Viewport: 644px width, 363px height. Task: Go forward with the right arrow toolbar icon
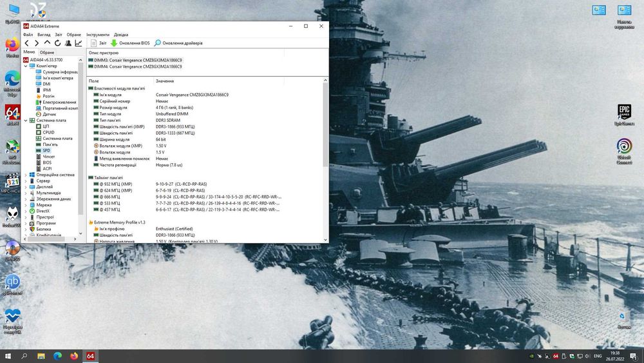coord(37,43)
